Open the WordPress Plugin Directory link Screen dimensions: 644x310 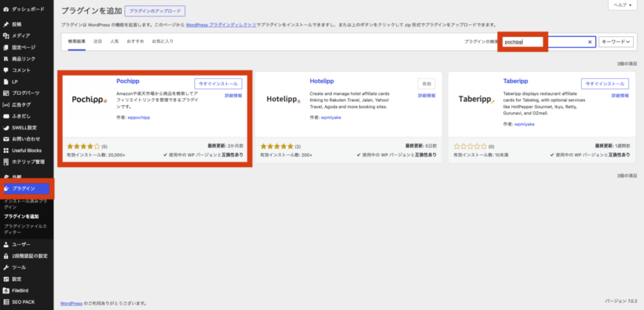221,25
